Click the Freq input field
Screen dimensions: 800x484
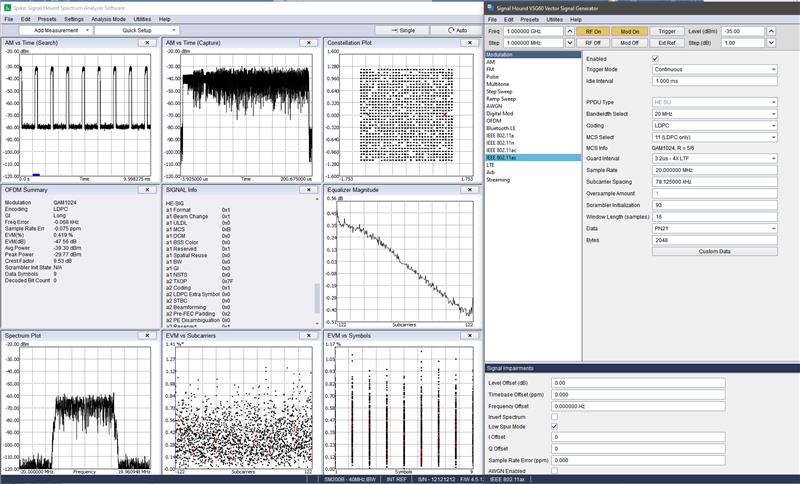click(x=533, y=31)
